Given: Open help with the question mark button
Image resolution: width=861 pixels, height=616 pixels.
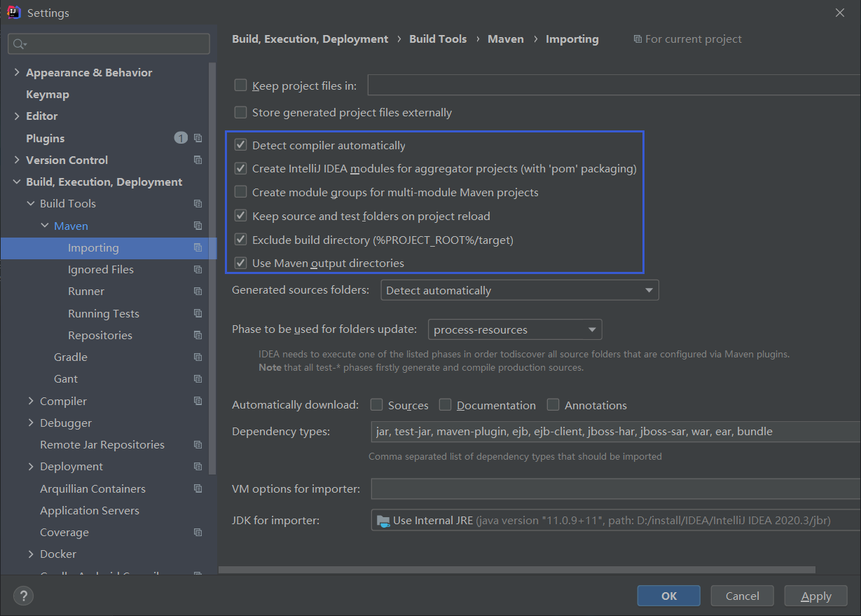Looking at the screenshot, I should pos(23,596).
